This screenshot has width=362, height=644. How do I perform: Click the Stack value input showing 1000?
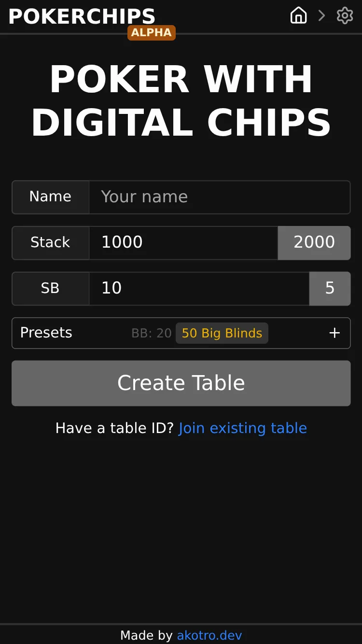[x=183, y=243]
